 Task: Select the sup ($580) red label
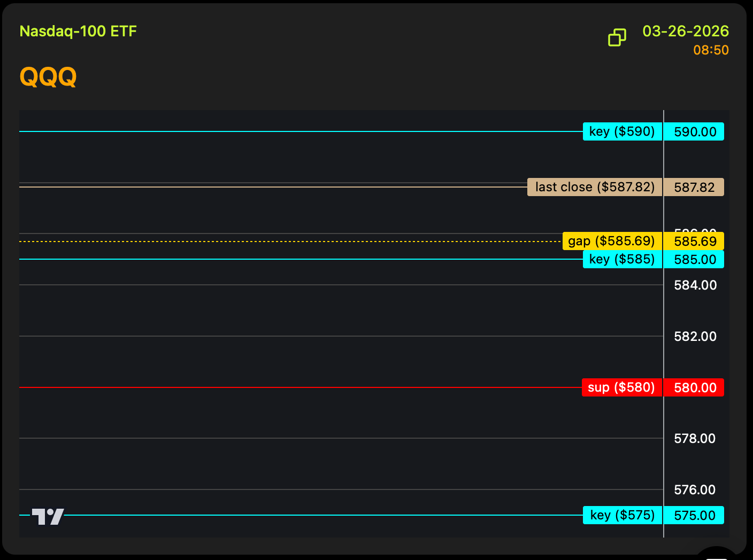(622, 387)
